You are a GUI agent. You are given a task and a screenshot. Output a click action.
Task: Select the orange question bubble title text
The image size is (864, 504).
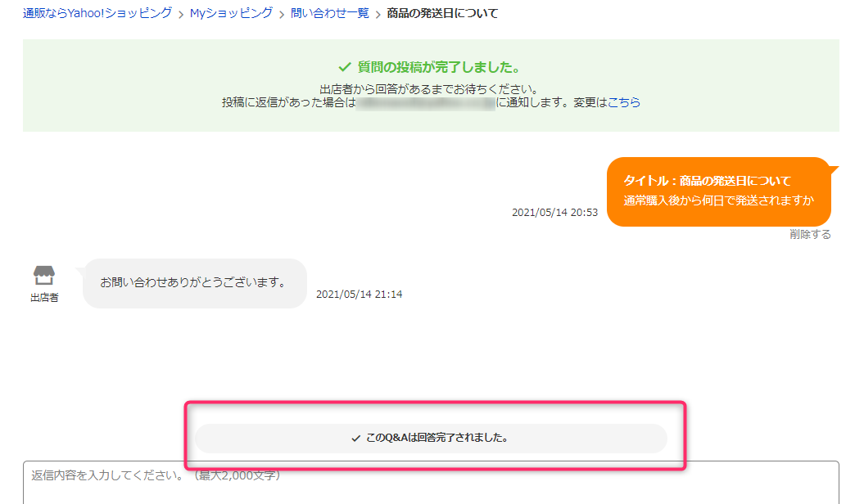click(707, 181)
